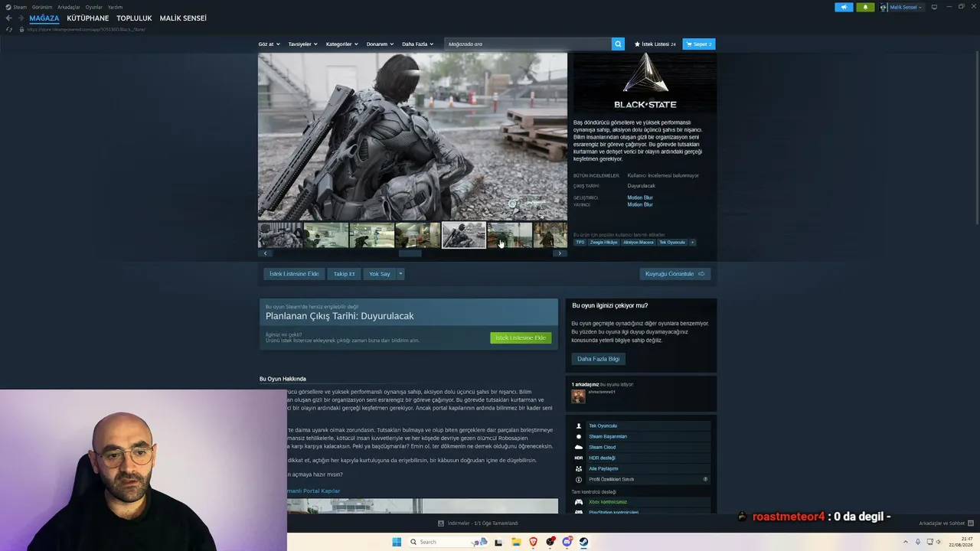Open the blue announcements megaphone button
The height and width of the screenshot is (551, 980).
pos(844,7)
